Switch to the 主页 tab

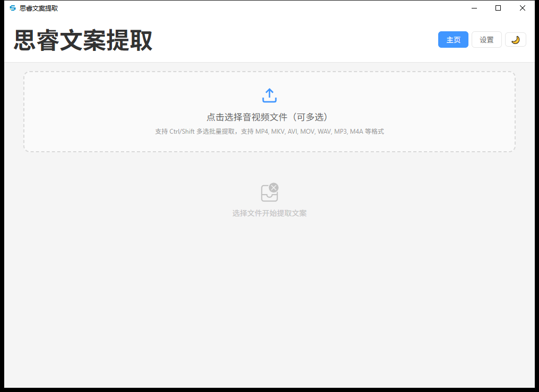click(453, 40)
